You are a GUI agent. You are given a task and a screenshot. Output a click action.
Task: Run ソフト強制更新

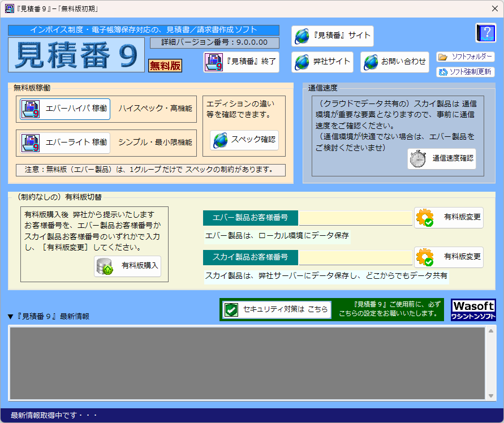tap(466, 72)
